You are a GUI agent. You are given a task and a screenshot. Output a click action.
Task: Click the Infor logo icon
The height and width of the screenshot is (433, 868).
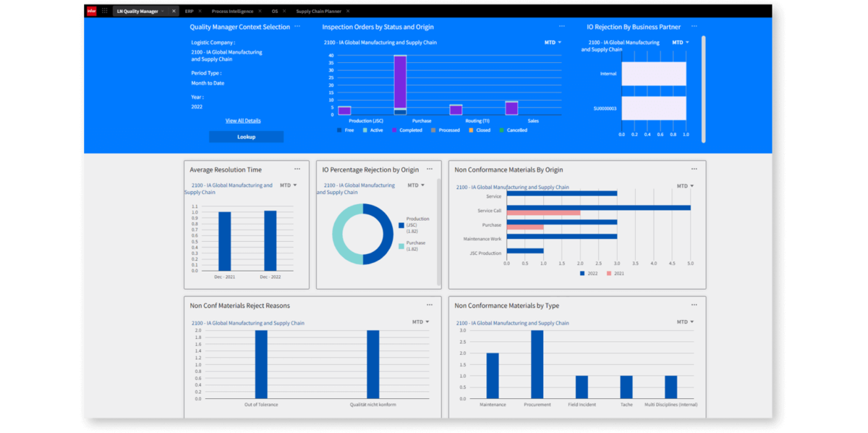tap(92, 11)
